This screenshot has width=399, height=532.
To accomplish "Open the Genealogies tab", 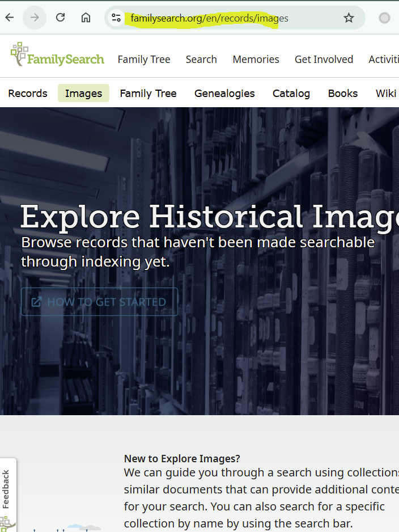I will click(x=224, y=94).
